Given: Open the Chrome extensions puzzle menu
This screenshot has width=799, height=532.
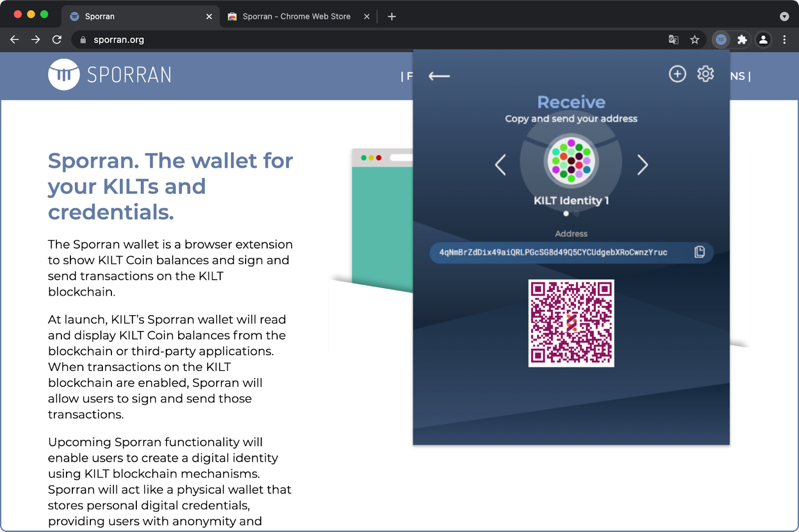Looking at the screenshot, I should (742, 39).
